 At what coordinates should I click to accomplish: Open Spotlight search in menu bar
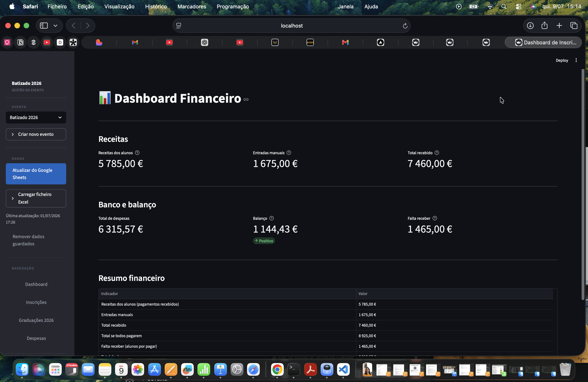(504, 7)
